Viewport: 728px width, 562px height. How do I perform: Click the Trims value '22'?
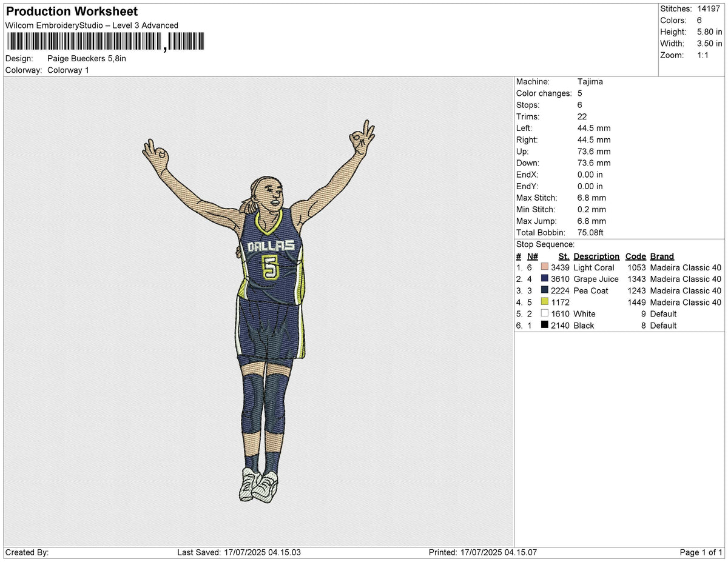point(582,116)
